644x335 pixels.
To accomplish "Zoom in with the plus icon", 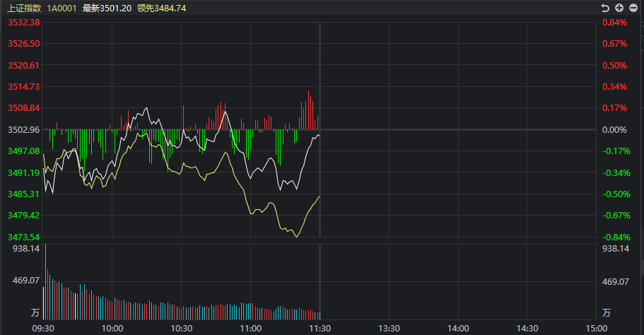I will click(619, 8).
